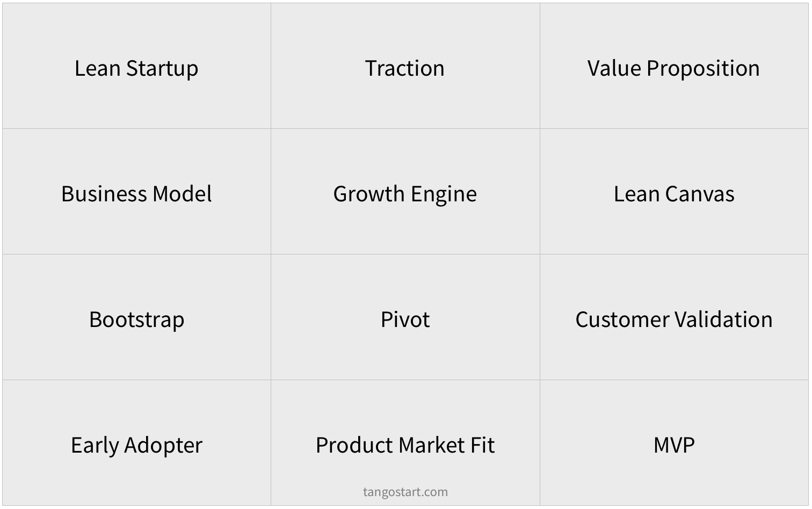Viewport: 812px width, 509px height.
Task: Click the word Proposition
Action: point(703,69)
